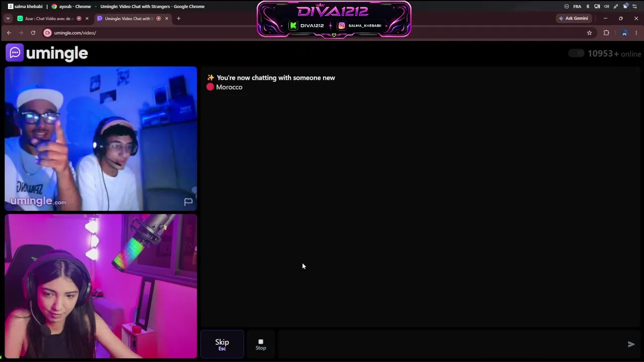The height and width of the screenshot is (362, 644).
Task: Click recording indicator on Umingle tab
Action: tap(158, 19)
